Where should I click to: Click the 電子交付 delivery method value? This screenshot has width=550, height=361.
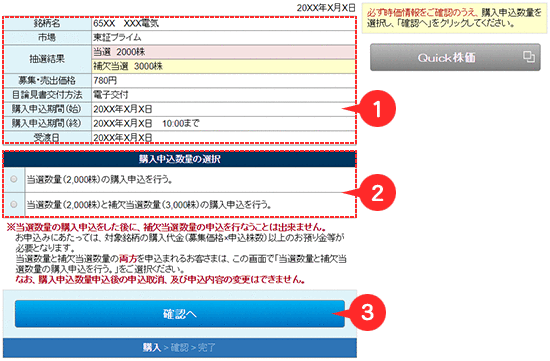point(111,95)
